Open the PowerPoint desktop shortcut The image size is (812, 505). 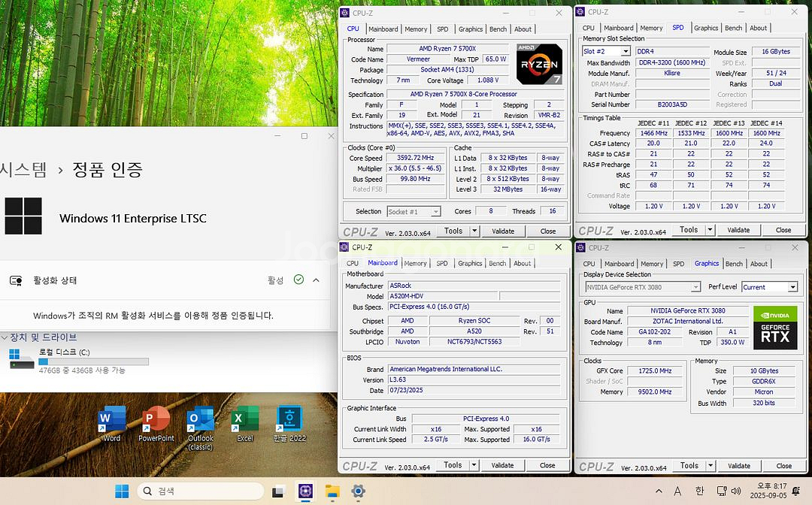pyautogui.click(x=156, y=424)
